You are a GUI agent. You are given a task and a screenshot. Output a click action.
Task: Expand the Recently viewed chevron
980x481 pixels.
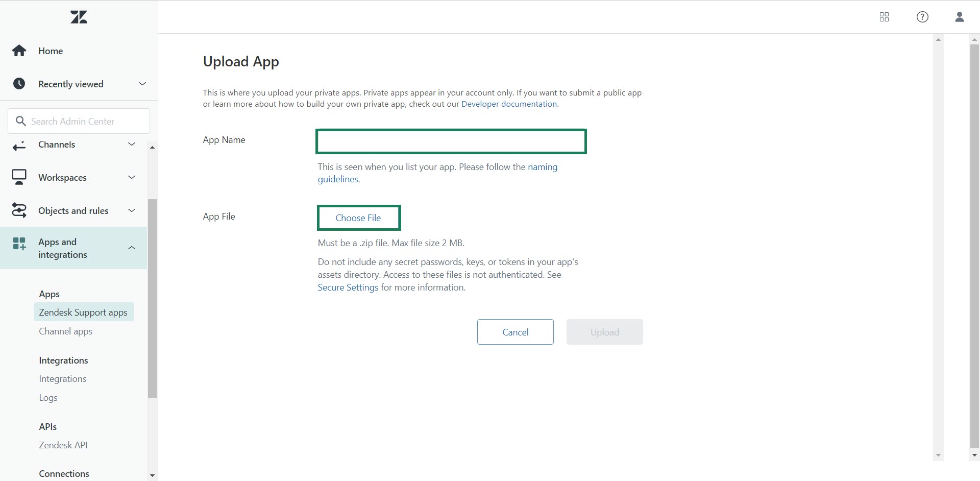click(x=142, y=84)
